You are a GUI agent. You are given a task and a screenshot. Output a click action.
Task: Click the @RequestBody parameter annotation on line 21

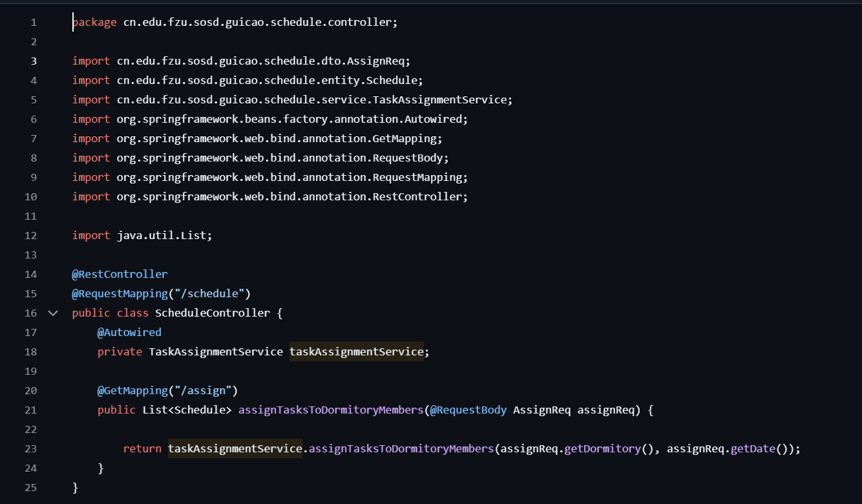tap(468, 410)
